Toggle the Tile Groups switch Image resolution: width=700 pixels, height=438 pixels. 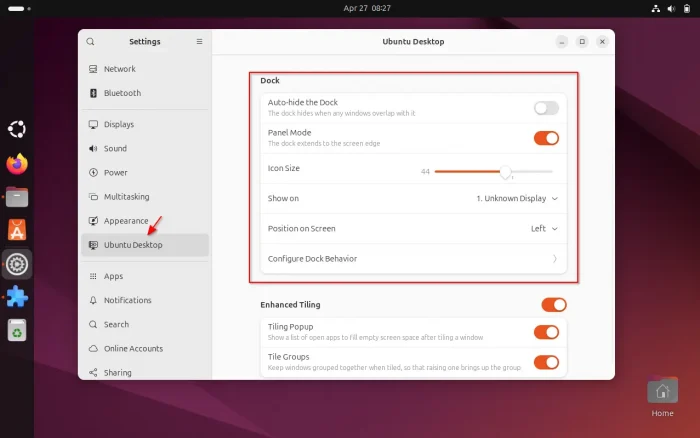coord(546,362)
